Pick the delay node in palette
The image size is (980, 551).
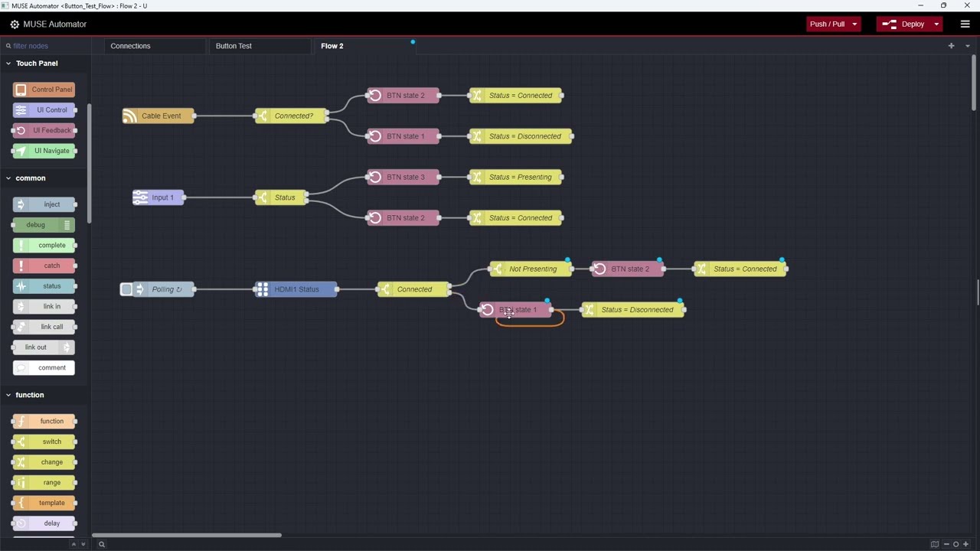pos(44,523)
